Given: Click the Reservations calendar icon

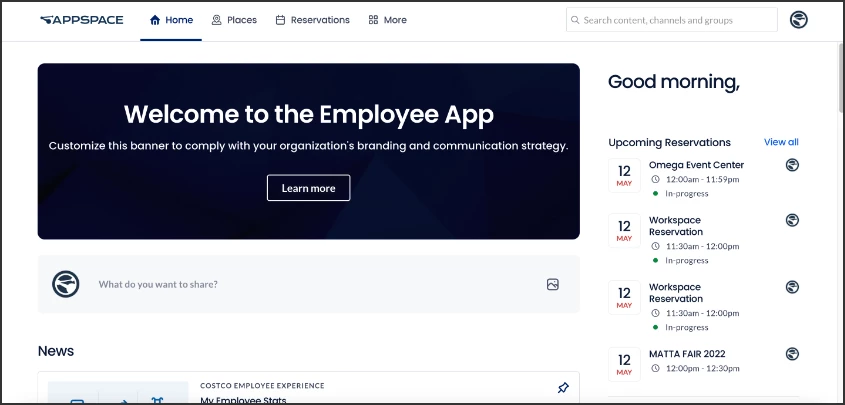Looking at the screenshot, I should pos(280,20).
